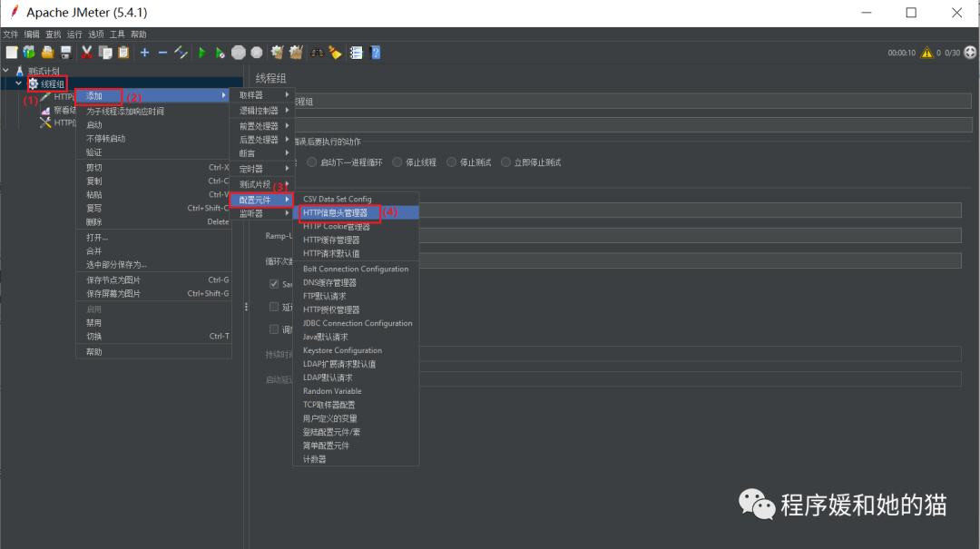Clear all results with double-broom icon
The image size is (980, 549).
click(296, 53)
